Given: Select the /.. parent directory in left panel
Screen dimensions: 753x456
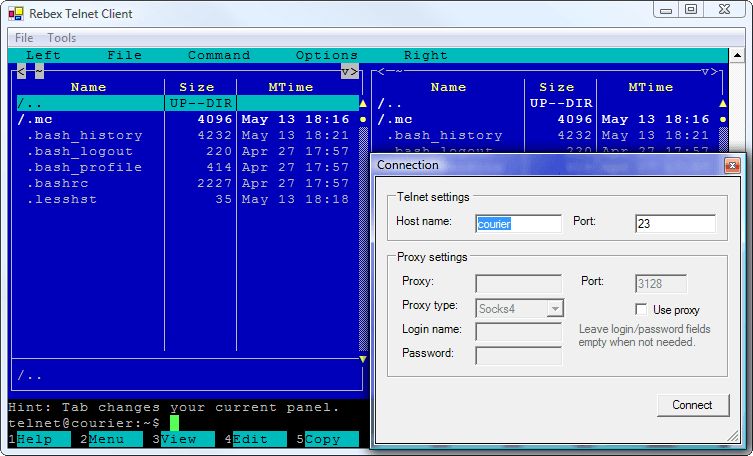Looking at the screenshot, I should [188, 103].
